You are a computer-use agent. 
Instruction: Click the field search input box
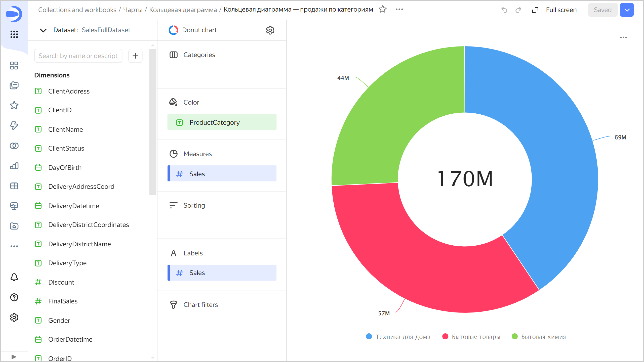pos(78,56)
